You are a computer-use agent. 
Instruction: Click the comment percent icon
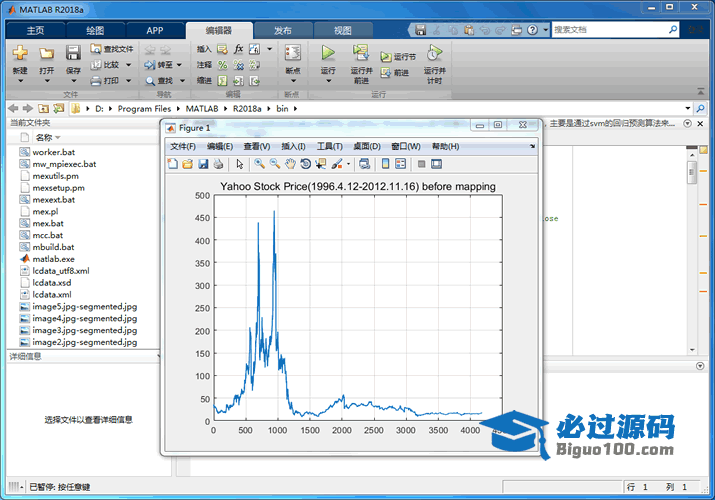click(x=223, y=65)
